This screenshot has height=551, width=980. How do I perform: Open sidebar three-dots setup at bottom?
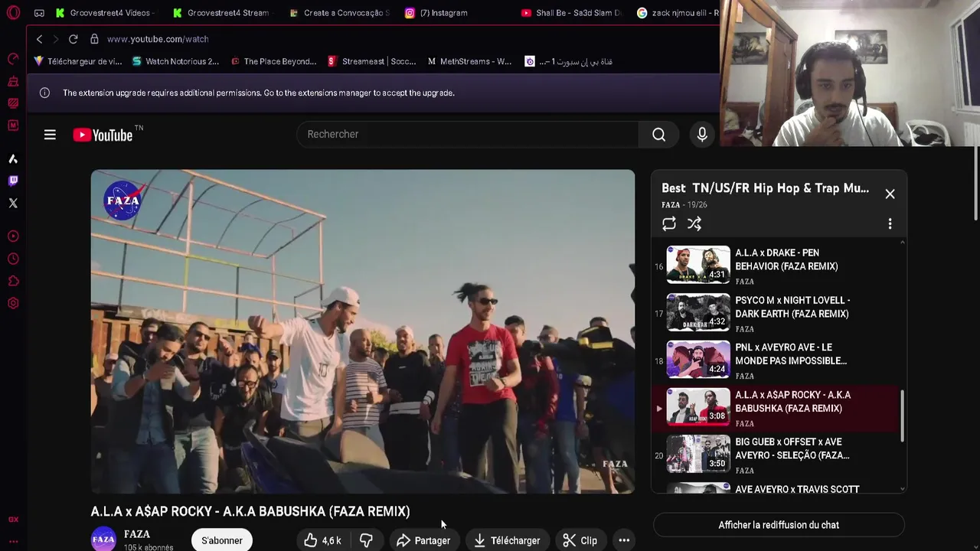13,541
